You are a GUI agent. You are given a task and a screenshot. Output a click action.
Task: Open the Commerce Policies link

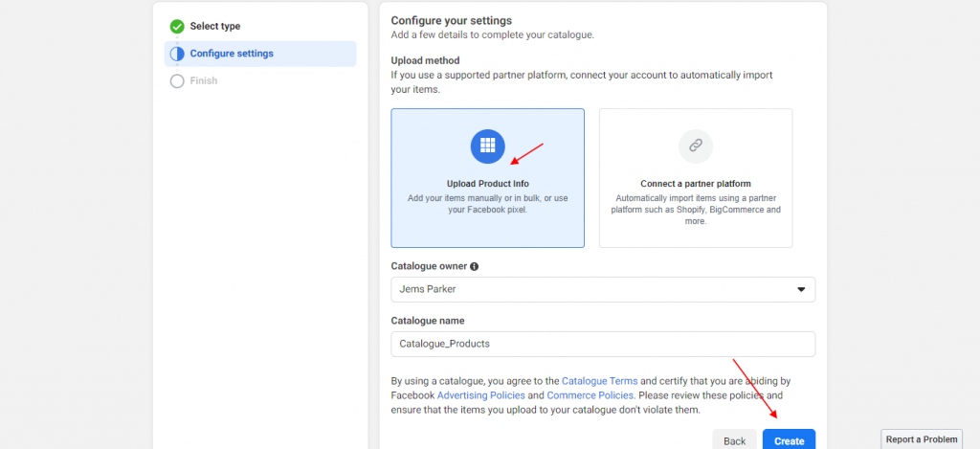pyautogui.click(x=590, y=395)
